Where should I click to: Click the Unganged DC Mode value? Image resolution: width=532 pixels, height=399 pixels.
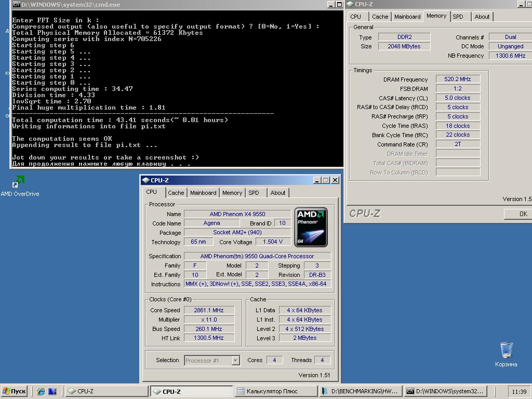pos(510,46)
